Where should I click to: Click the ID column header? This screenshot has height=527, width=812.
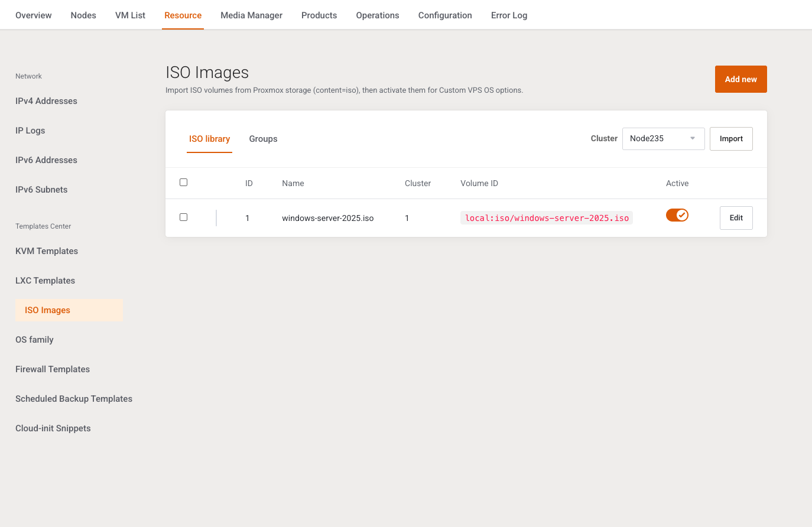249,183
